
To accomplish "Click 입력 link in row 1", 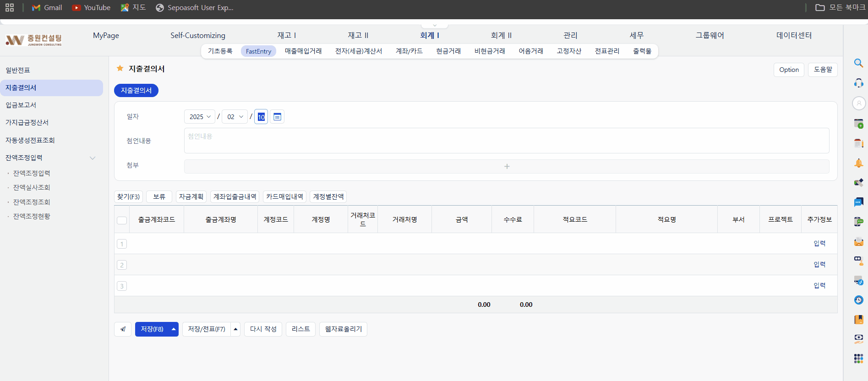I will [819, 244].
